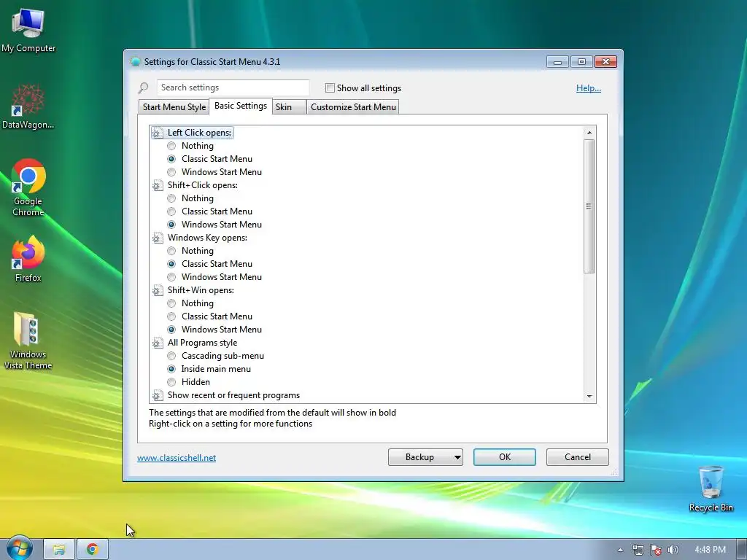
Task: Switch to the Start Menu Style tab
Action: tap(174, 107)
